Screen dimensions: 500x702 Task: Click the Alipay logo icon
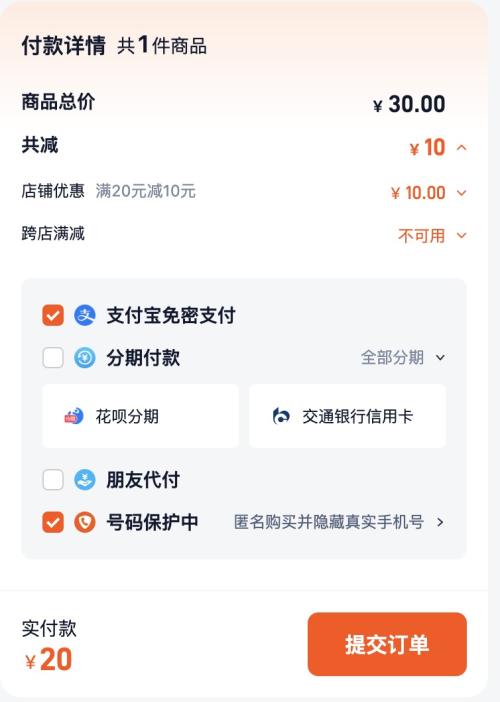point(85,315)
